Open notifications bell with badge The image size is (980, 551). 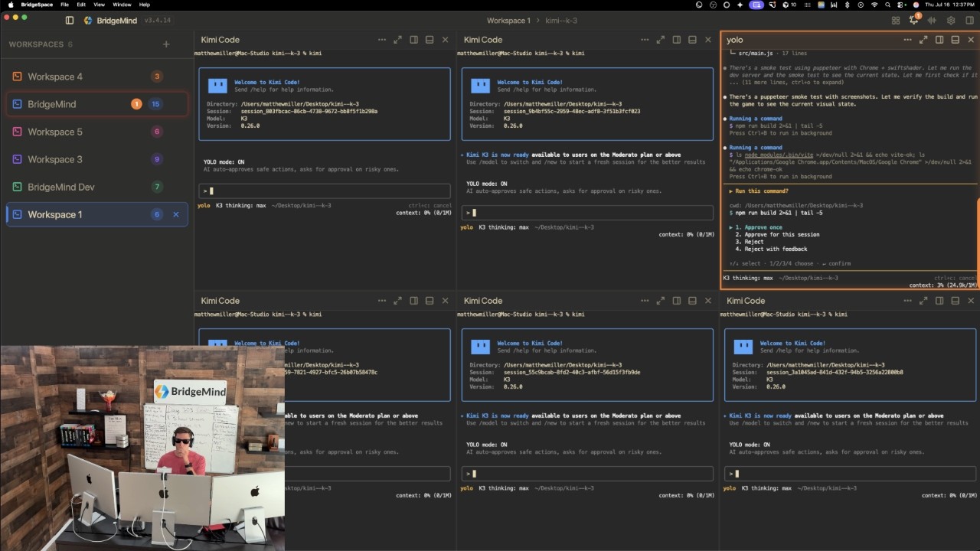(914, 20)
